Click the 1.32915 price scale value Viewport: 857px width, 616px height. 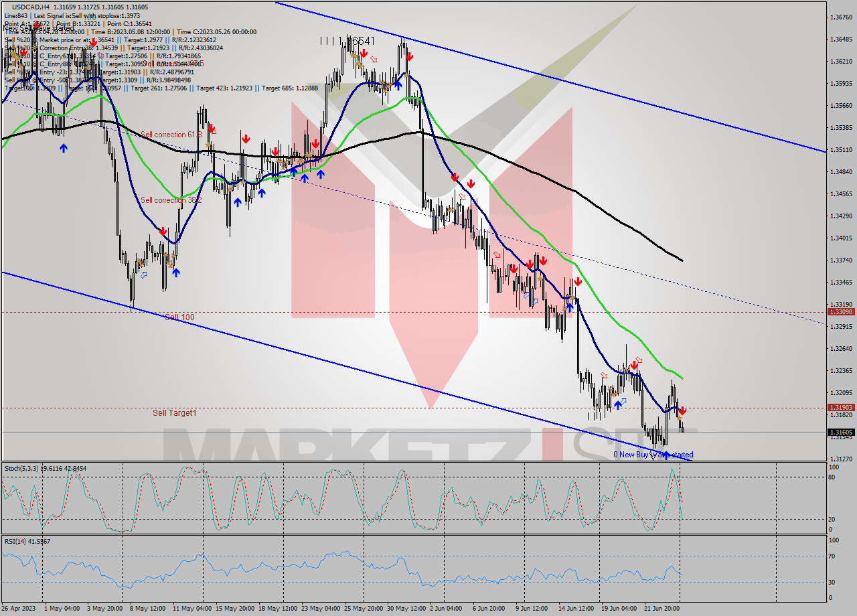click(x=842, y=326)
